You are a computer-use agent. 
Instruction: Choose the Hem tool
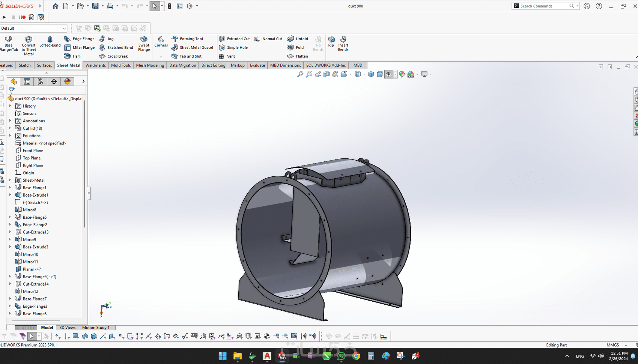[x=72, y=56]
